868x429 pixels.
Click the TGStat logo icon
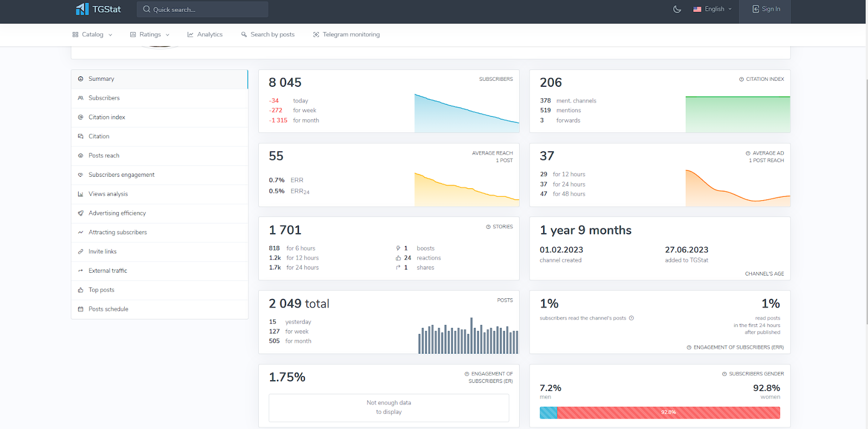[82, 9]
